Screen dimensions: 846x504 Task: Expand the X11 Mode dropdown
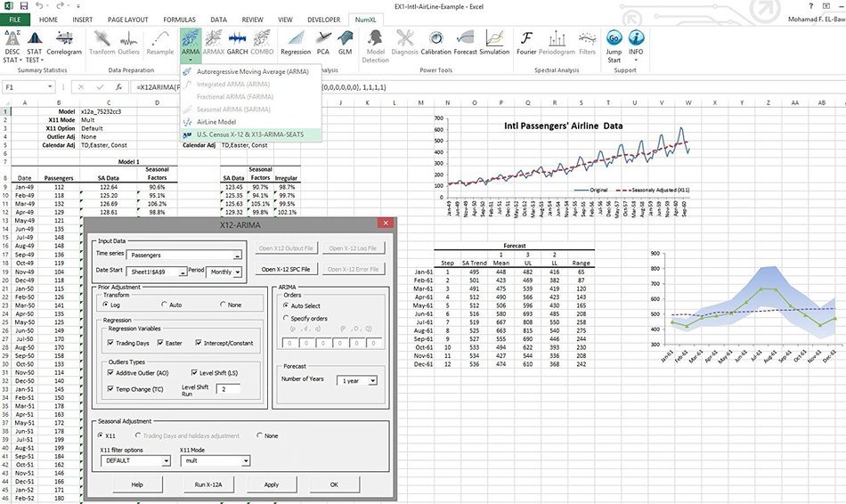click(x=246, y=461)
